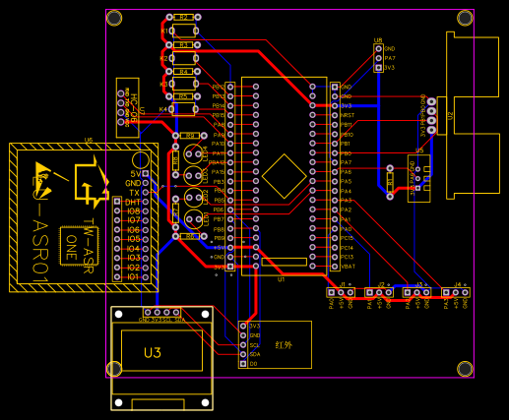Click the 5V pad on the ASR01 module
Screen dimensions: 509x420
[146, 173]
